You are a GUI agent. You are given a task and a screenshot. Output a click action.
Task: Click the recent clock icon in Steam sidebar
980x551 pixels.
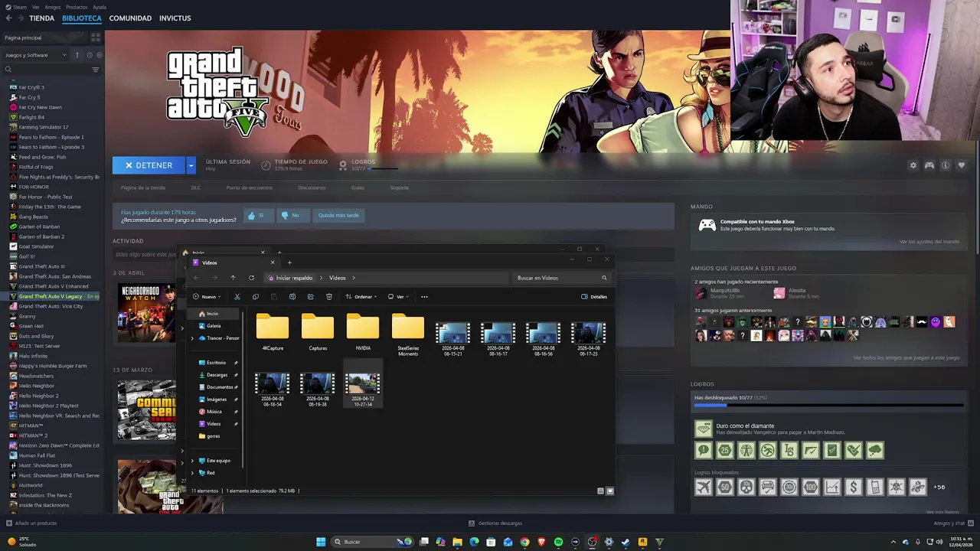[90, 55]
